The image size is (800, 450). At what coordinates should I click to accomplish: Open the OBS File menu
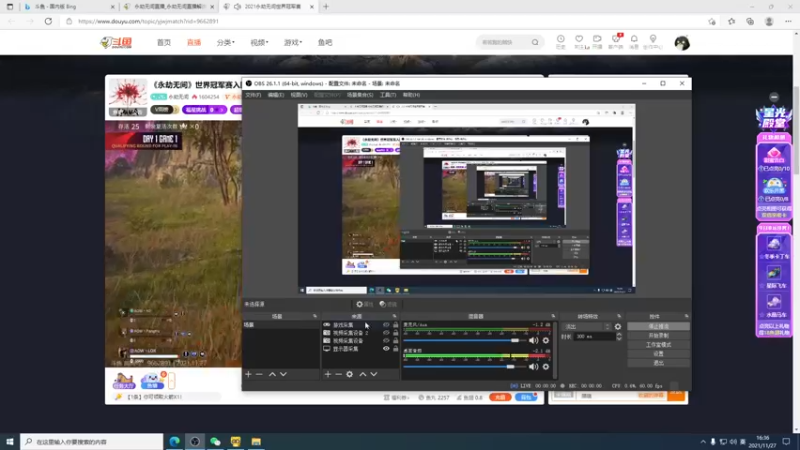tap(253, 95)
